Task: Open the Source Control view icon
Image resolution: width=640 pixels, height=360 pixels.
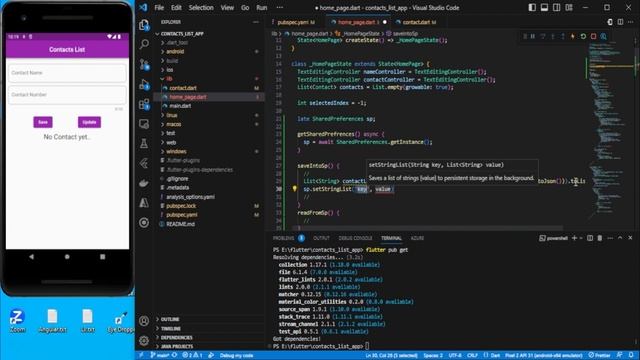Action: [x=144, y=64]
